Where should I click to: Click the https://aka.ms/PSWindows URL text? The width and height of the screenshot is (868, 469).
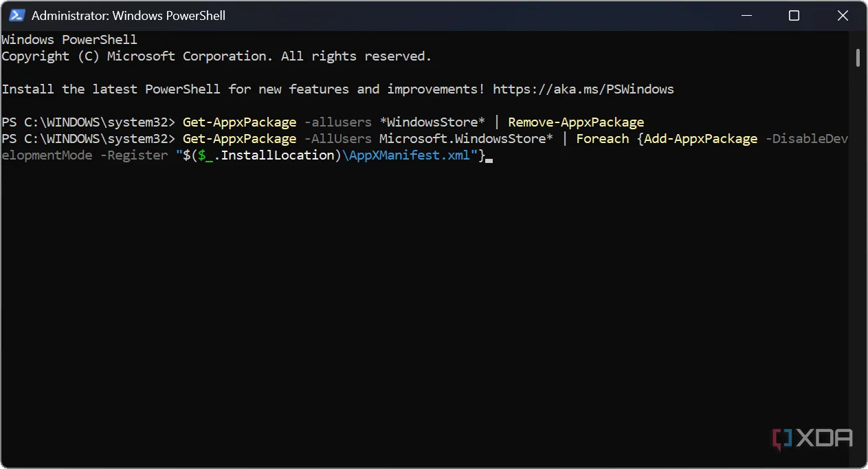coord(583,89)
